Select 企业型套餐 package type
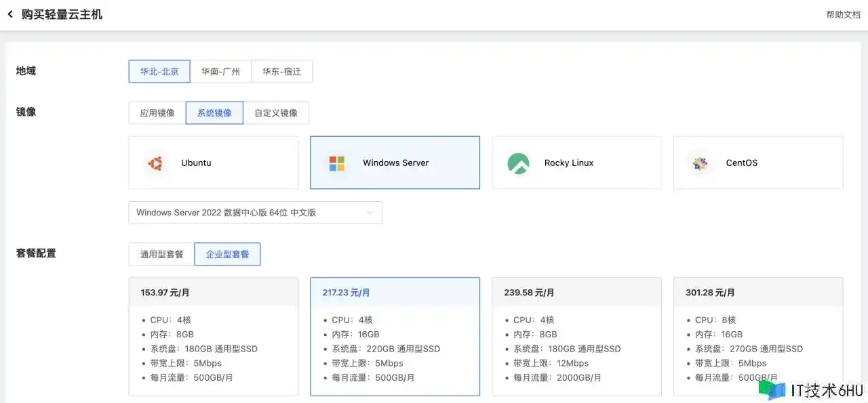This screenshot has height=403, width=868. point(227,254)
